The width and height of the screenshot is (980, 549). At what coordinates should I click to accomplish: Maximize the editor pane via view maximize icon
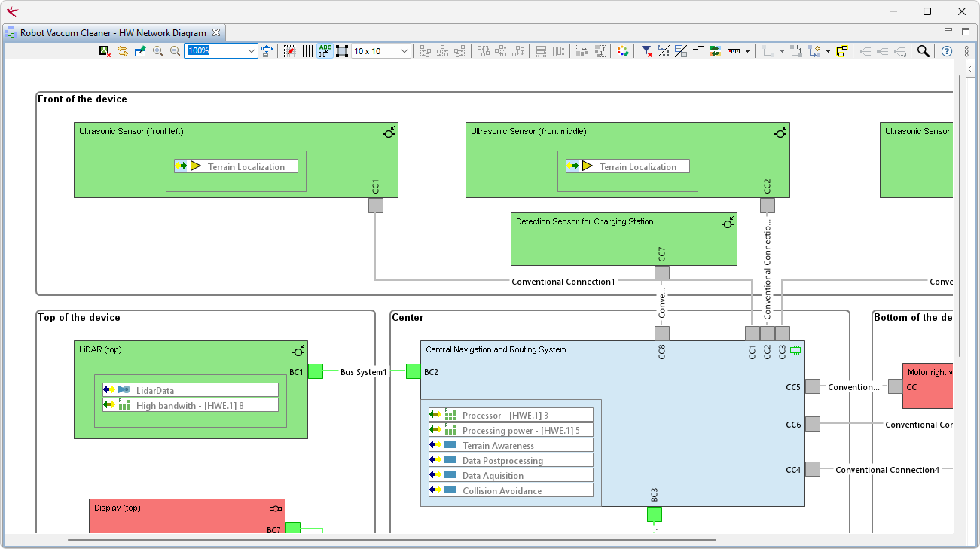coord(965,32)
